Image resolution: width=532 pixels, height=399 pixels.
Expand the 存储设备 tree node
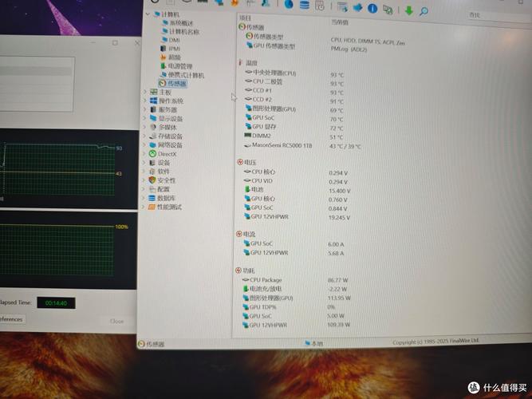click(x=144, y=136)
